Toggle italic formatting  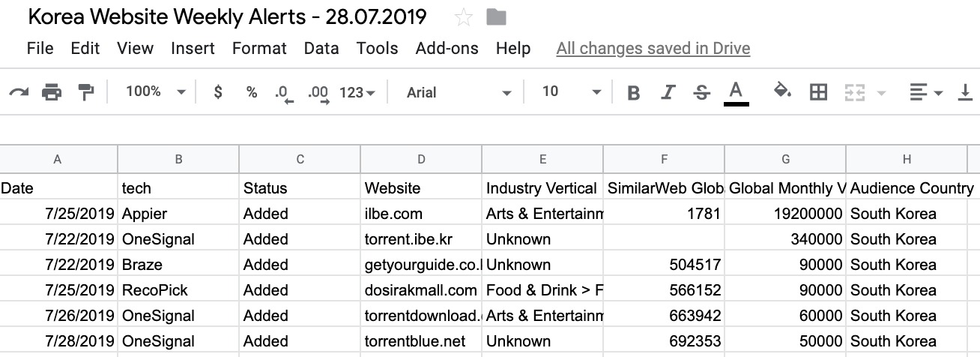coord(668,92)
